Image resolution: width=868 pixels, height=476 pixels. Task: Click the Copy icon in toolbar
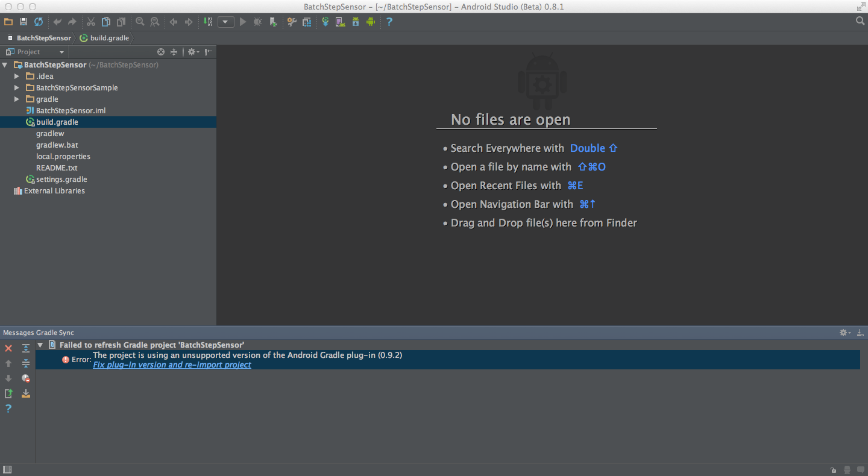106,22
